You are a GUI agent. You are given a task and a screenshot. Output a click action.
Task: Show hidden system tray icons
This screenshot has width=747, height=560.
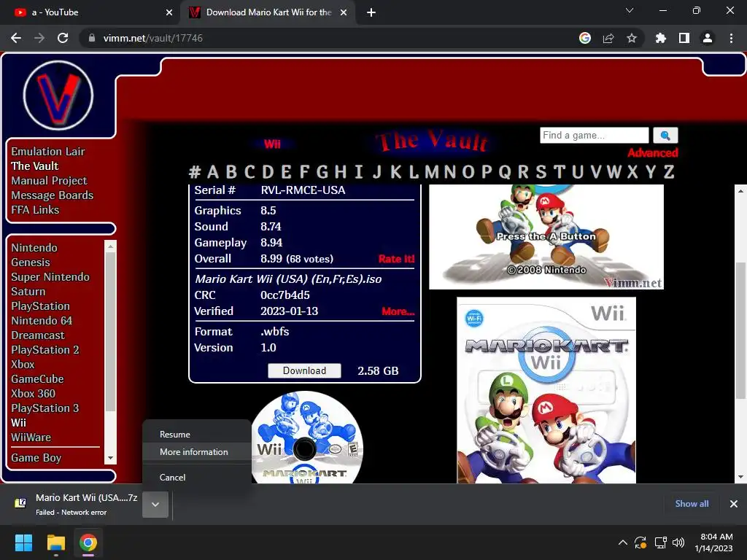click(622, 542)
